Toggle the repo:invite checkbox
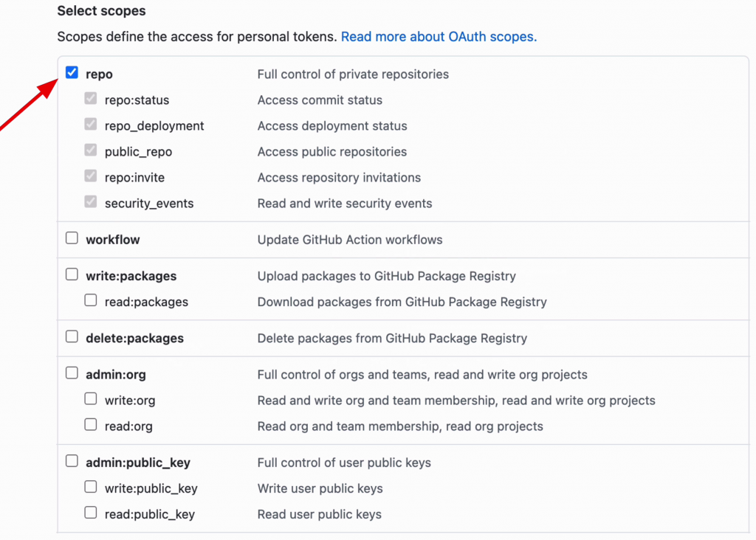This screenshot has width=756, height=540. [x=90, y=176]
